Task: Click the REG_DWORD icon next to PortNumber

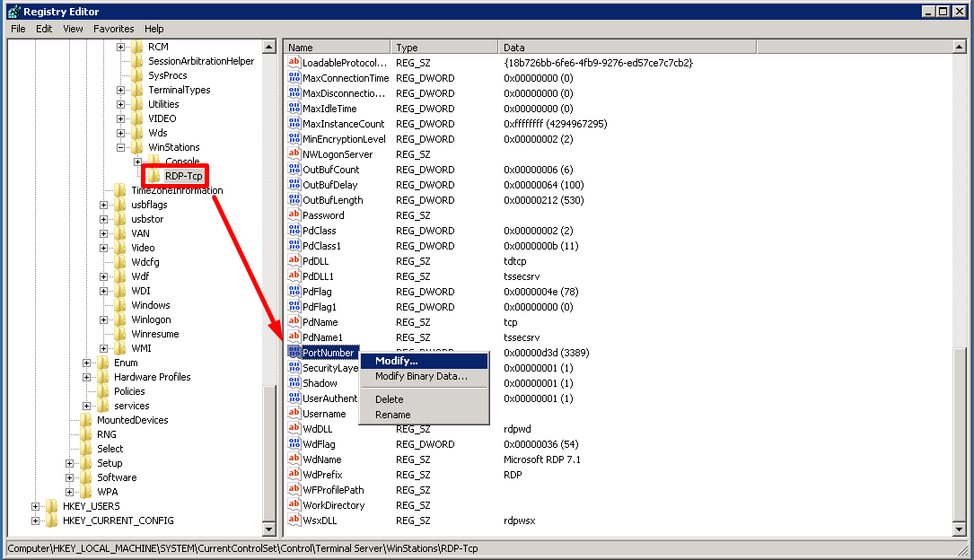Action: point(294,352)
